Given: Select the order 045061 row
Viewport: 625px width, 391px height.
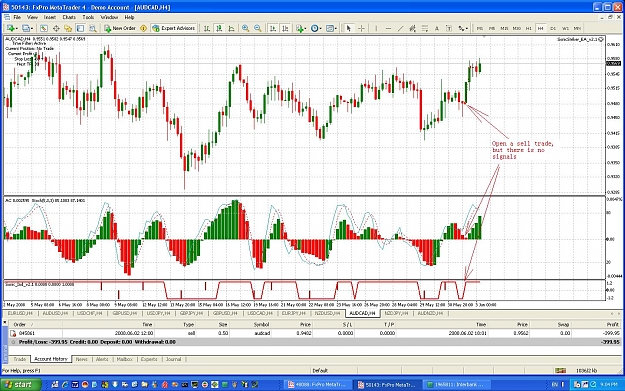Looking at the screenshot, I should click(315, 333).
